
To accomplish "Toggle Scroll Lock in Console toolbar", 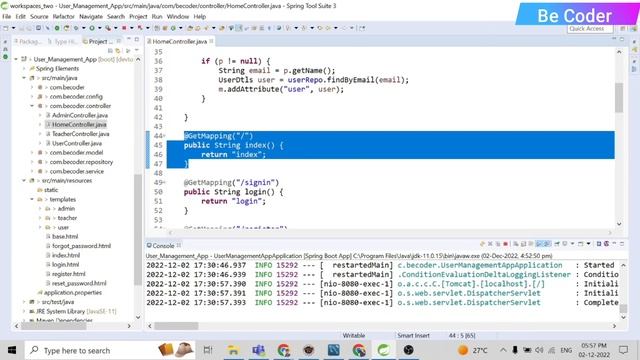I will [523, 244].
